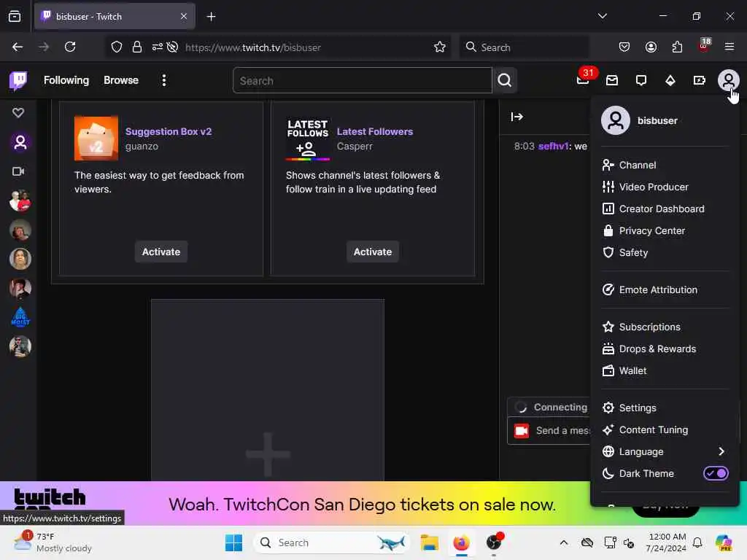
Task: Reload the current page
Action: (70, 47)
